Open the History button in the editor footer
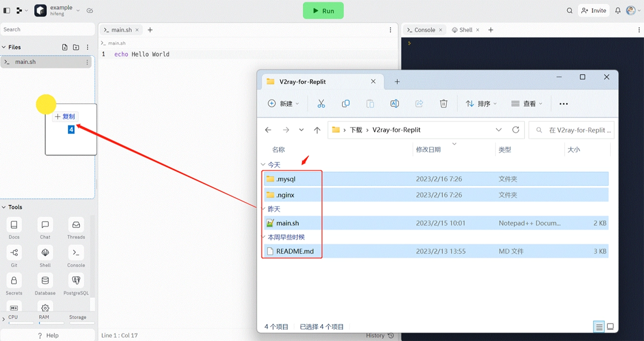 click(x=380, y=336)
